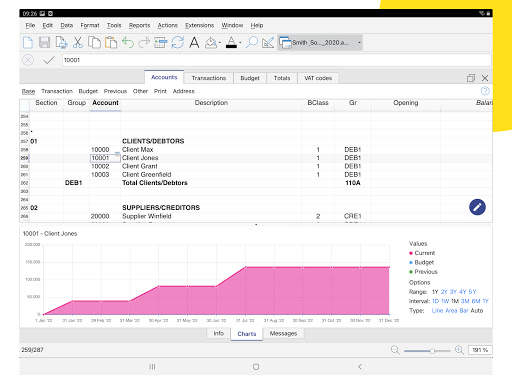Viewport: 512px width, 384px height.
Task: Click the 191 % zoom field
Action: tap(480, 350)
